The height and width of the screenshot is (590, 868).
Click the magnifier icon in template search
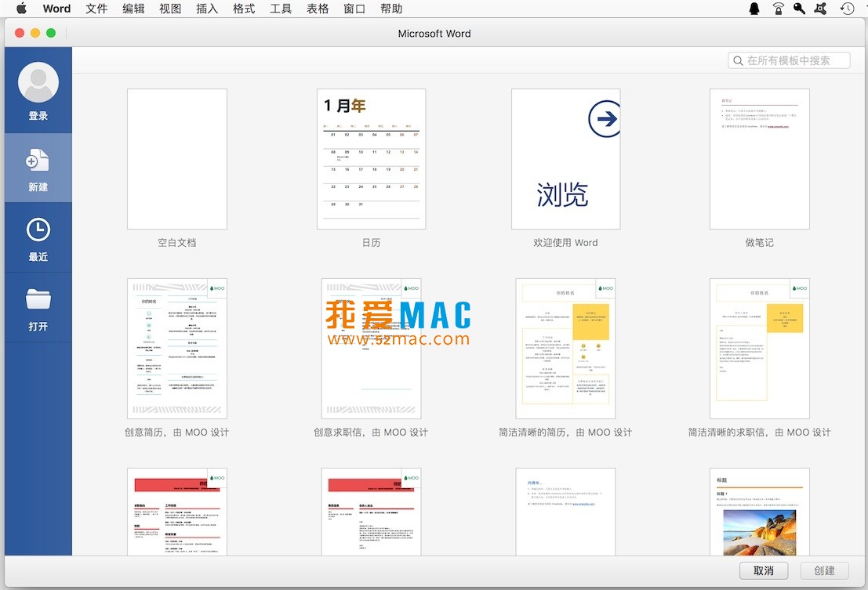pos(738,61)
